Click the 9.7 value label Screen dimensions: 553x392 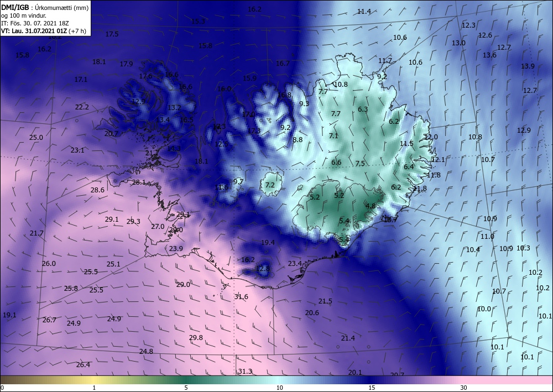coord(238,182)
